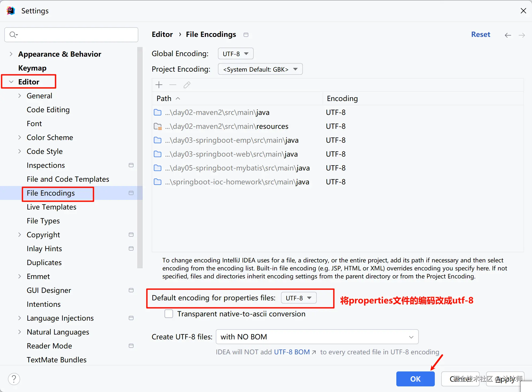Click the project icon next to Language Injections
The image size is (532, 392).
(131, 318)
